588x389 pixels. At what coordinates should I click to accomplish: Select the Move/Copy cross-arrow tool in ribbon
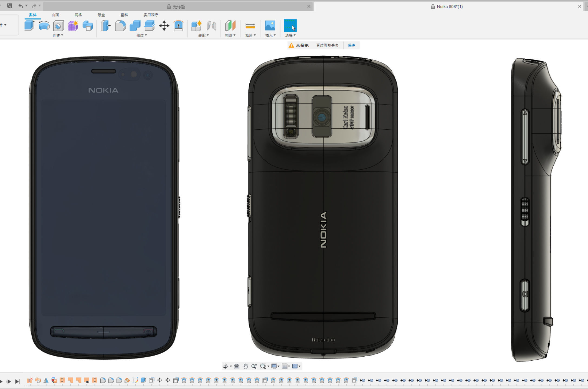point(164,26)
